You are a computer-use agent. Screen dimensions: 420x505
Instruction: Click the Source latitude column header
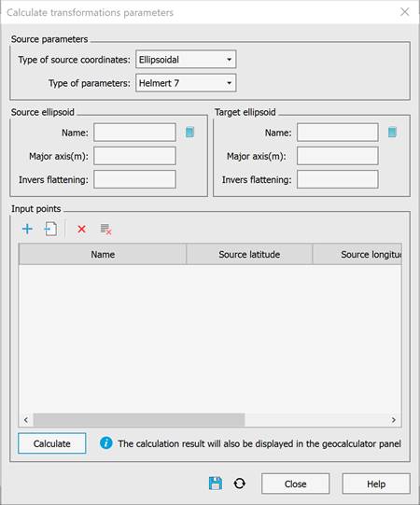click(249, 255)
